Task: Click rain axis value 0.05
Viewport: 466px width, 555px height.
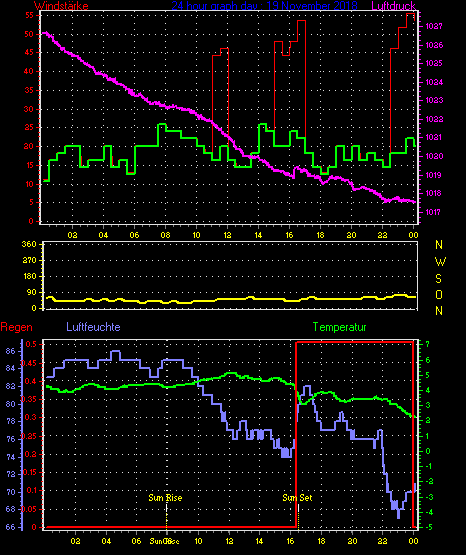Action: click(x=29, y=509)
